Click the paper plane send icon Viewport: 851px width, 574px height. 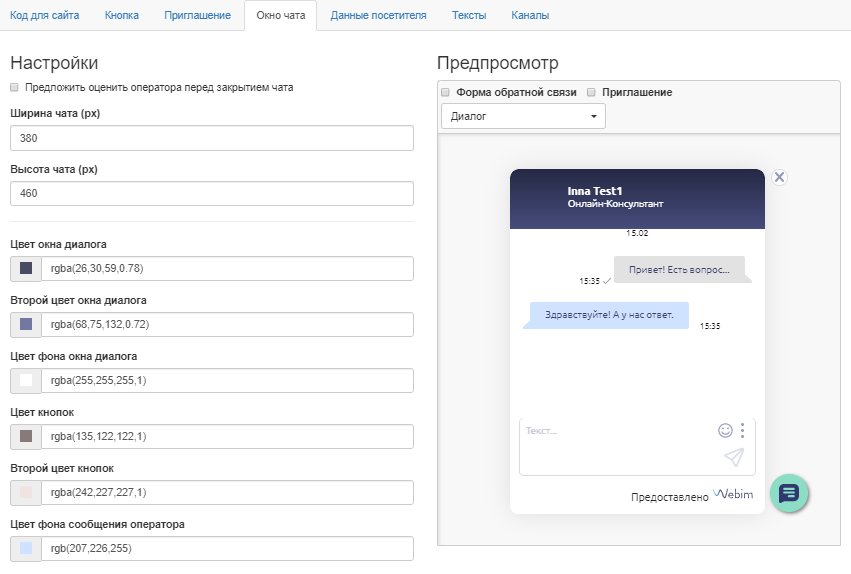click(734, 457)
